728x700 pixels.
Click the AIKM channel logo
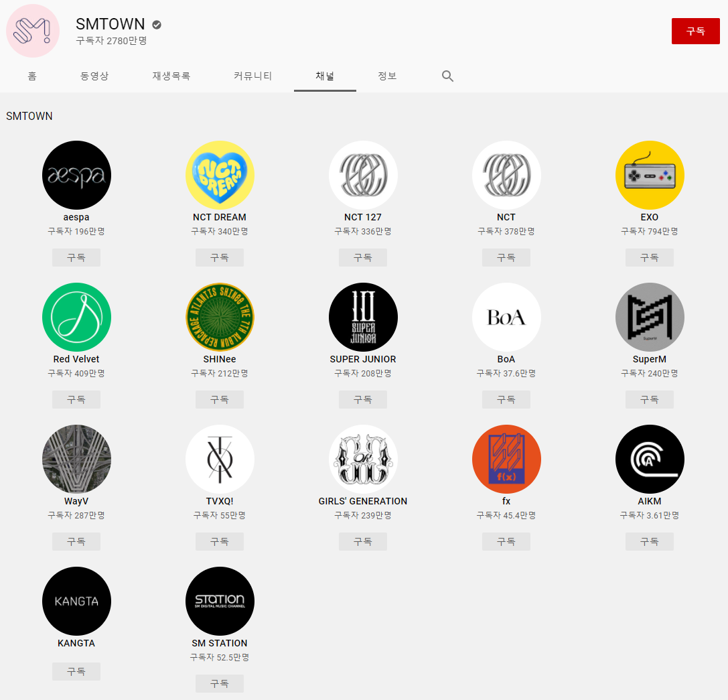[650, 459]
